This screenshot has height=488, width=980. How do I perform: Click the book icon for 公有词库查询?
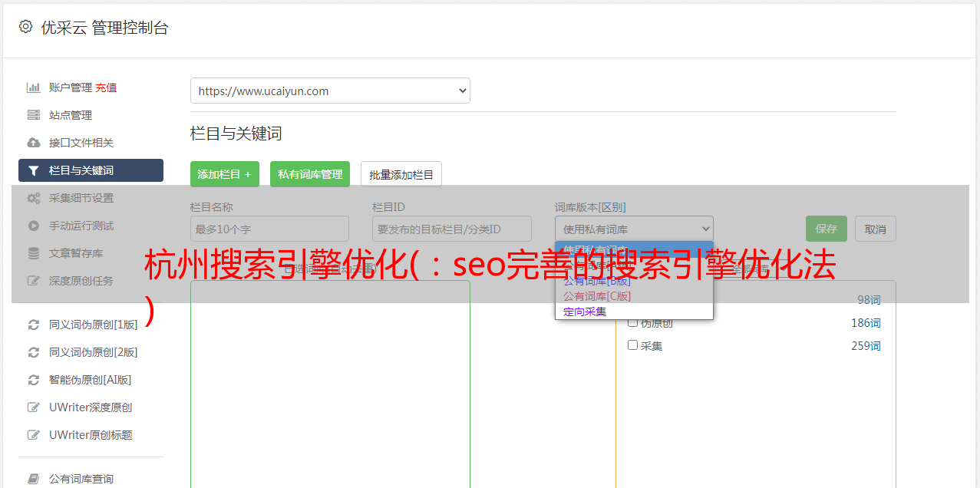[x=33, y=479]
